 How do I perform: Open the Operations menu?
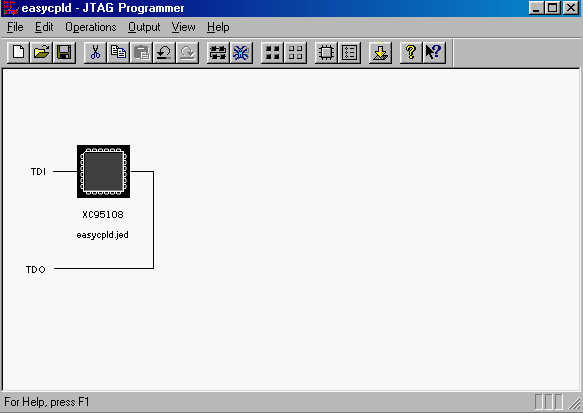point(91,27)
